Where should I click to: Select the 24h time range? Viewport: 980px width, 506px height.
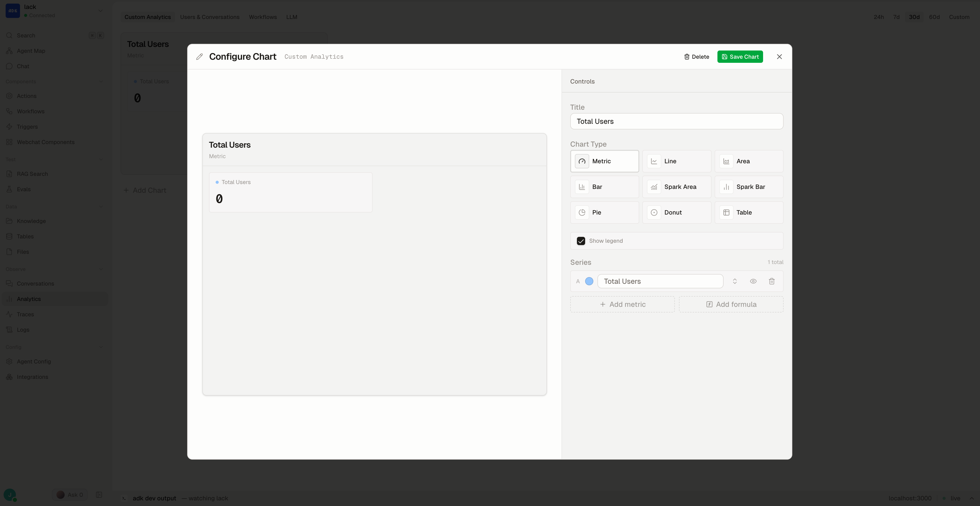click(878, 17)
